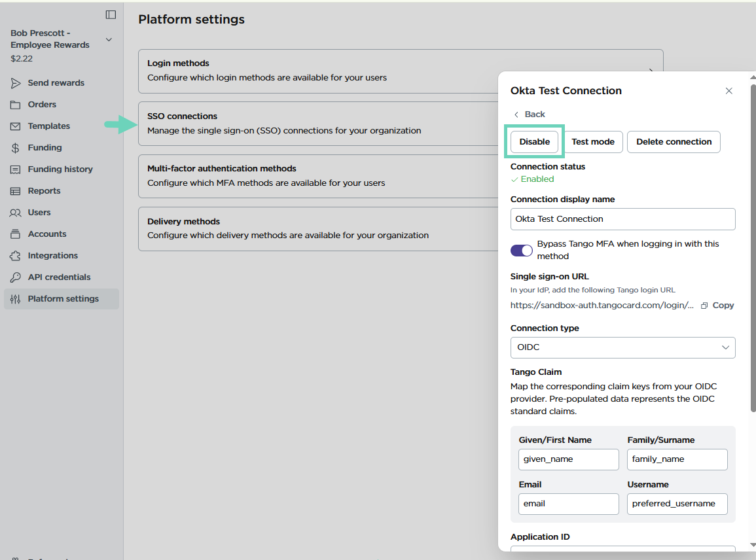The height and width of the screenshot is (560, 756).
Task: Toggle Bypass Tango MFA switch
Action: point(521,250)
